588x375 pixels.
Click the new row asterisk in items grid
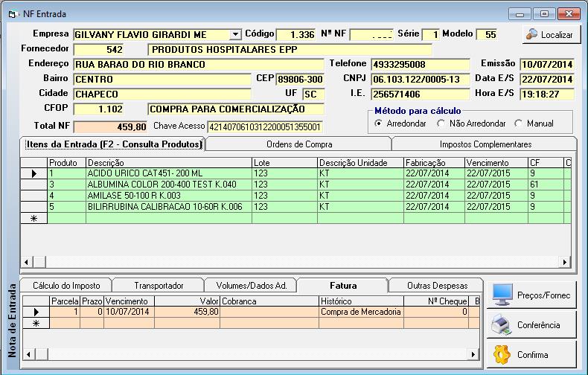[33, 218]
